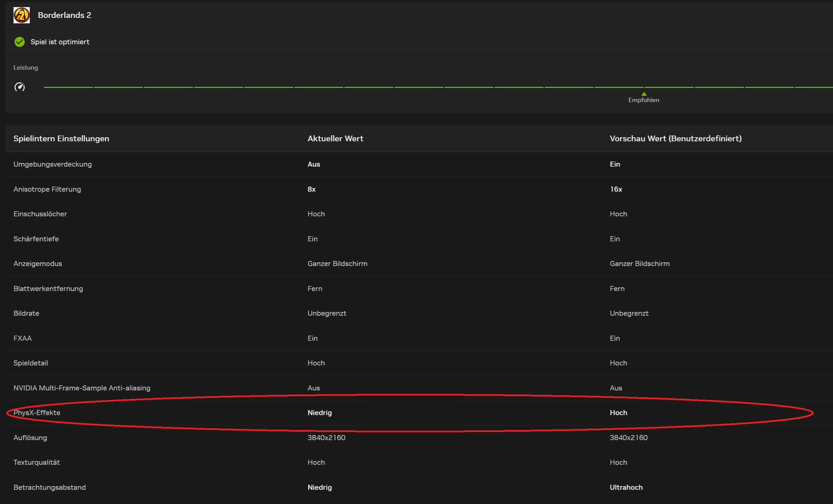This screenshot has width=833, height=504.
Task: Click the slider segment just right of Empfohlen
Action: tap(669, 87)
